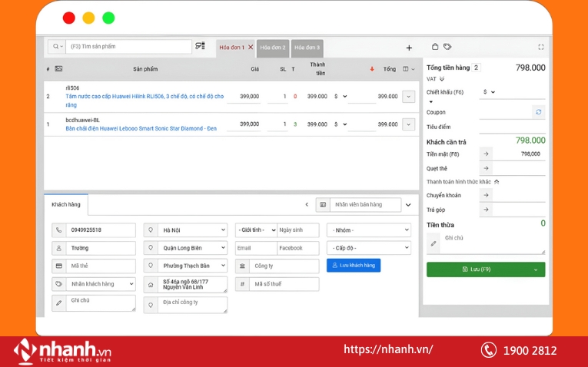Switch to Hóa đơn 3 tab
The image size is (588, 367).
(307, 48)
